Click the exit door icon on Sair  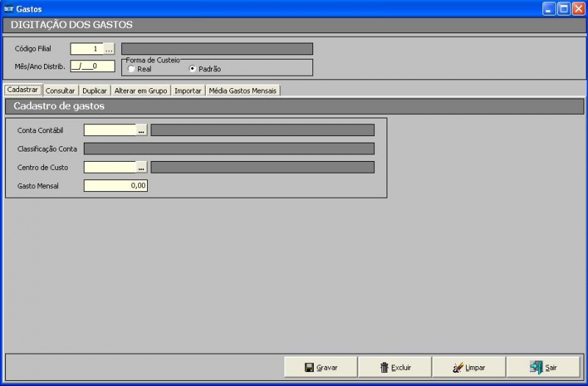click(537, 368)
